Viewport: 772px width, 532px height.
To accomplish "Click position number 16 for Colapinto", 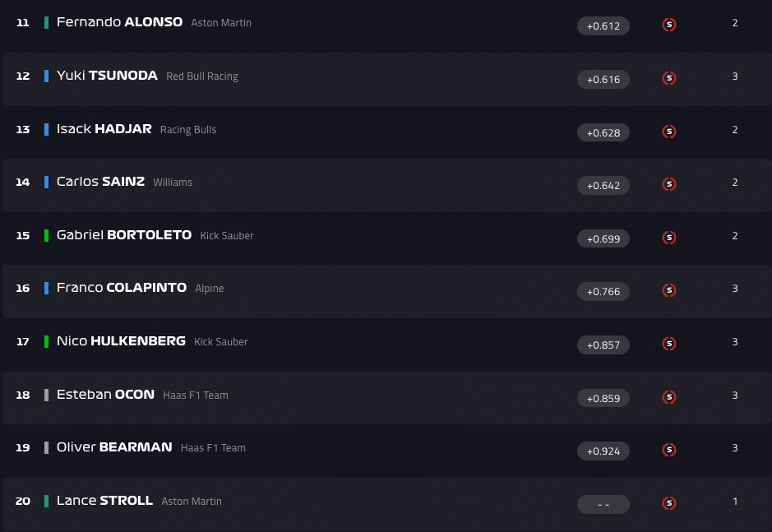I will [23, 289].
